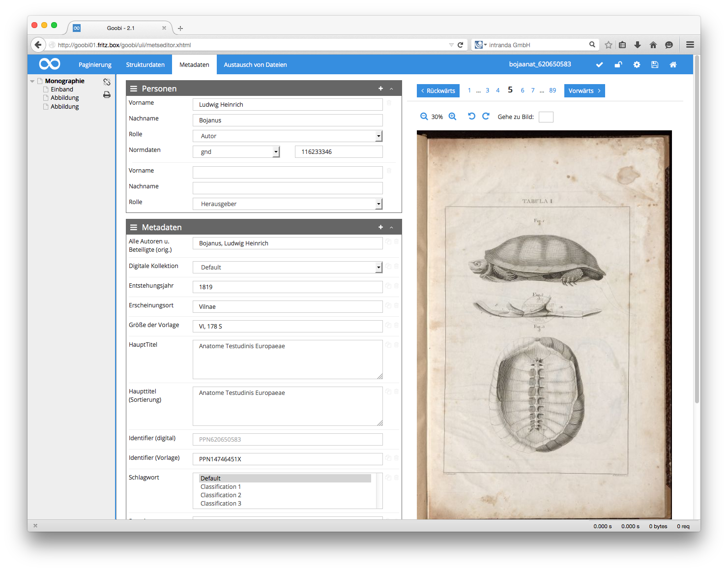Click browser back arrow button

click(38, 45)
